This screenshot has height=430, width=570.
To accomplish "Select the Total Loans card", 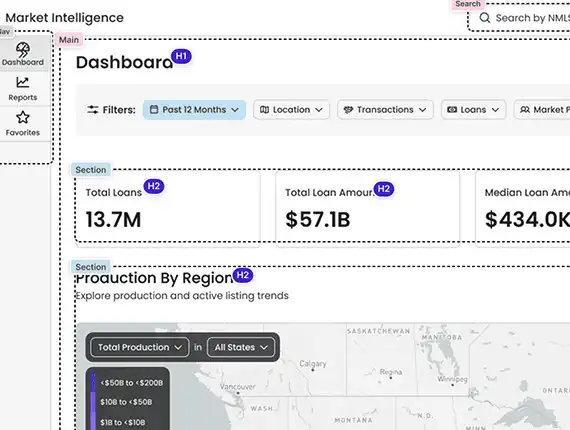I will pyautogui.click(x=168, y=208).
